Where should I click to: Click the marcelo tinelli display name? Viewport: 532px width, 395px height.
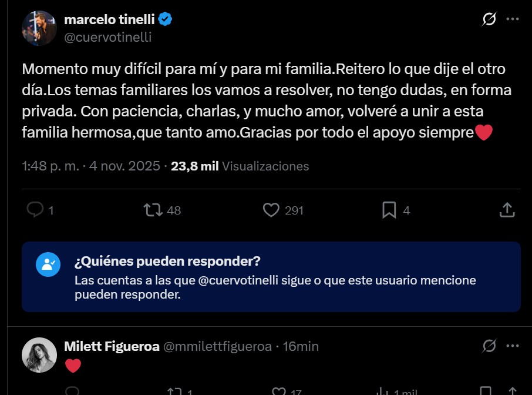pyautogui.click(x=109, y=19)
